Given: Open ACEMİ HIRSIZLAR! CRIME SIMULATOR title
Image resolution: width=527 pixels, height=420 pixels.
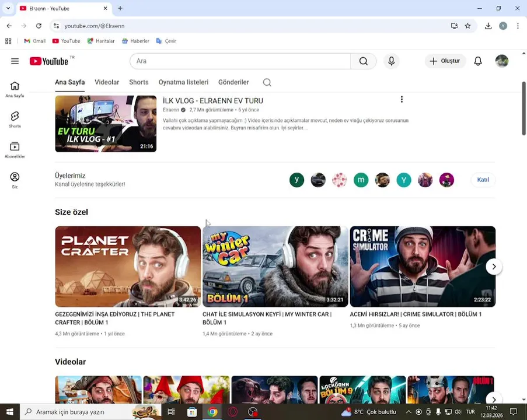Looking at the screenshot, I should coord(416,314).
